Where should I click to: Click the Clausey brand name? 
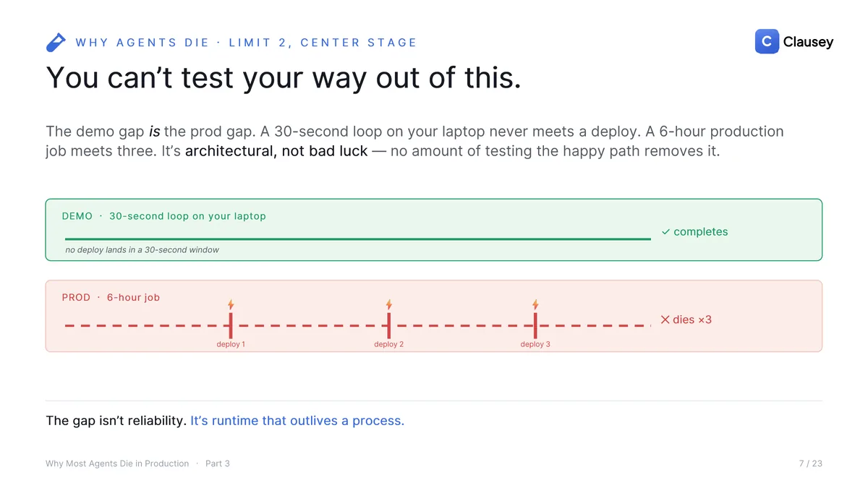click(808, 42)
